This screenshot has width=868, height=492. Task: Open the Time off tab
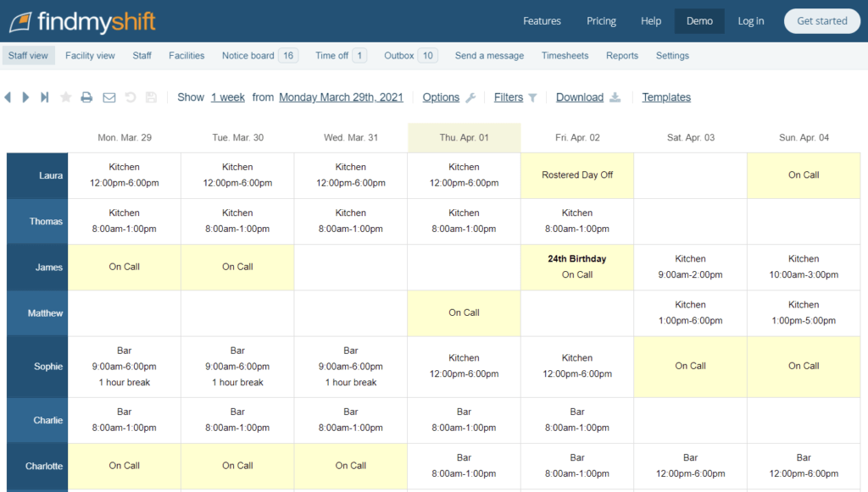point(341,55)
